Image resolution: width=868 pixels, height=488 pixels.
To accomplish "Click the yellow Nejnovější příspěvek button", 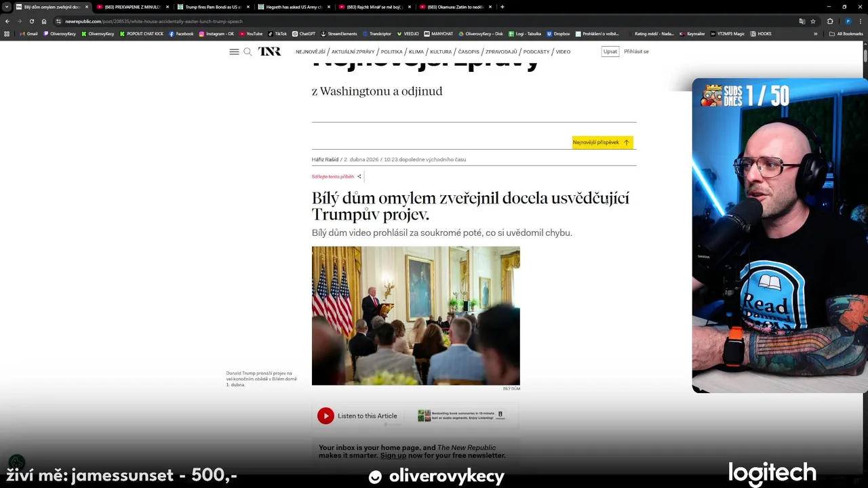I will click(603, 142).
